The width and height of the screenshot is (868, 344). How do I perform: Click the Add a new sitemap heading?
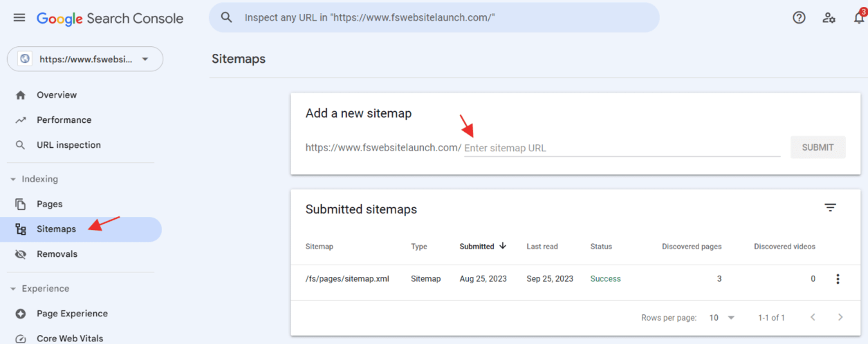(358, 113)
